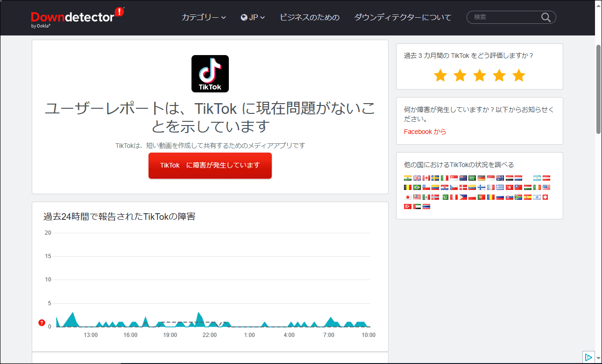Rate TikTok five stars
Image resolution: width=602 pixels, height=364 pixels.
pos(519,75)
